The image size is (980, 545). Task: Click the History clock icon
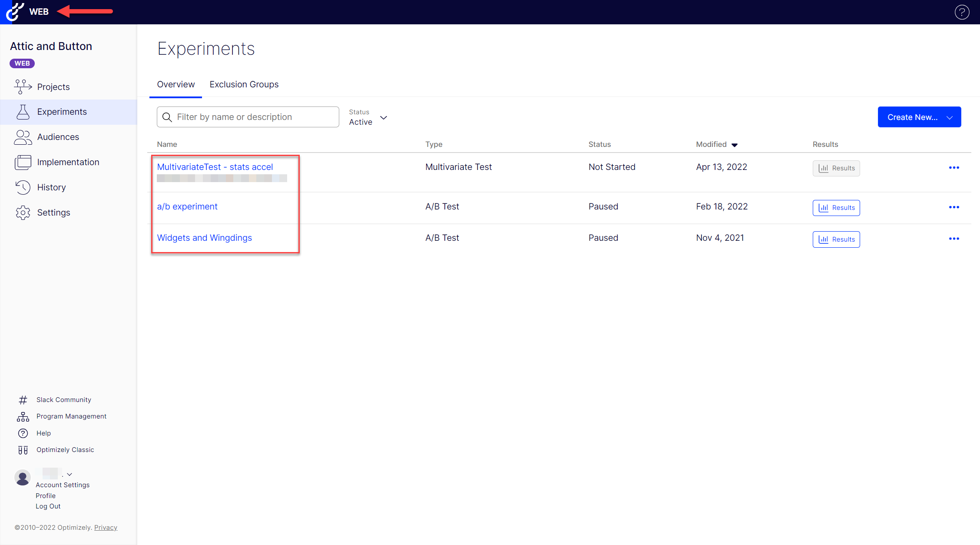[x=23, y=187]
